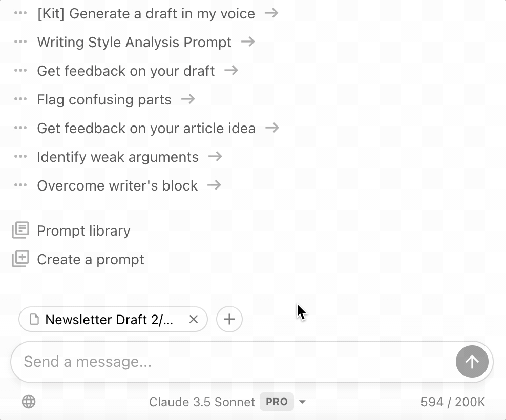This screenshot has height=420, width=506.
Task: Open the Prompt library
Action: click(83, 230)
